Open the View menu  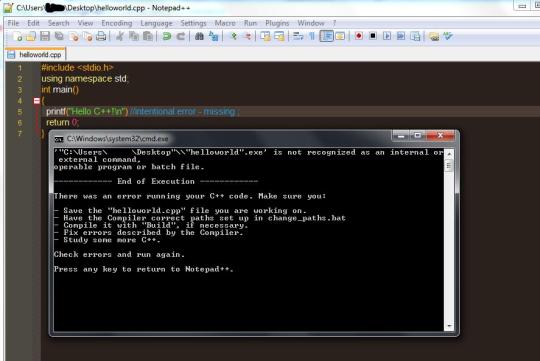pyautogui.click(x=85, y=23)
